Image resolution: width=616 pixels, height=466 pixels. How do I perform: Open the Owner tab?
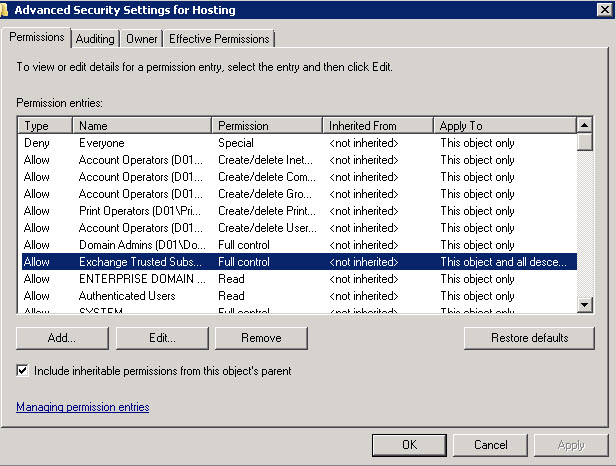click(141, 39)
